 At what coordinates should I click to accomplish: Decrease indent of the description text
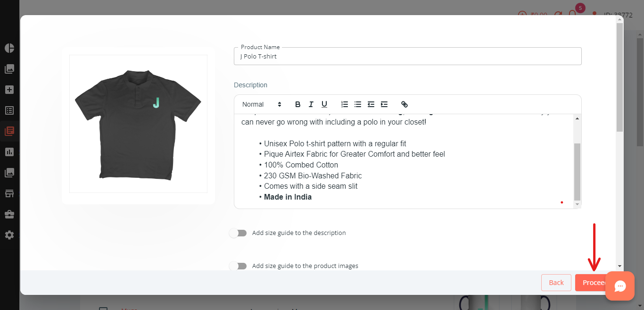tap(371, 104)
